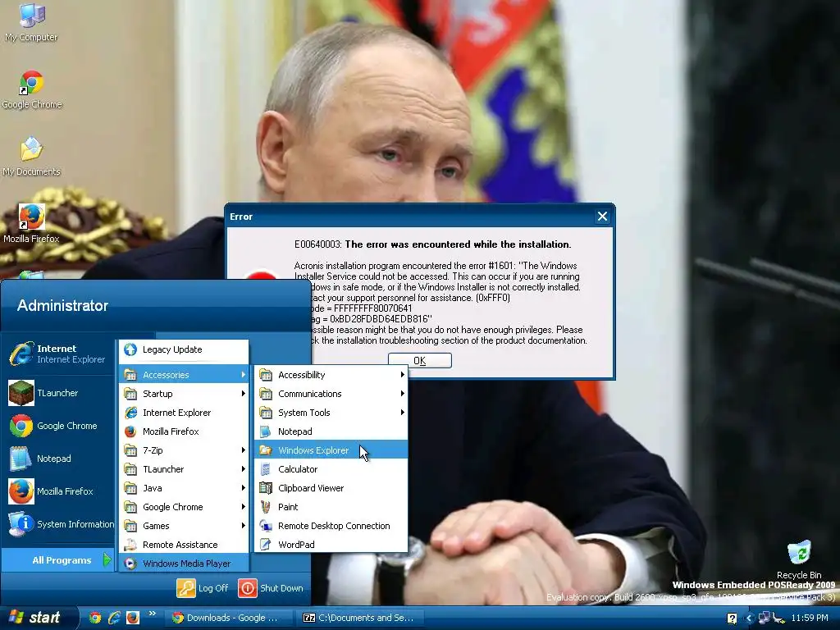The height and width of the screenshot is (630, 840).
Task: Show hidden tray icons arrow
Action: point(750,619)
